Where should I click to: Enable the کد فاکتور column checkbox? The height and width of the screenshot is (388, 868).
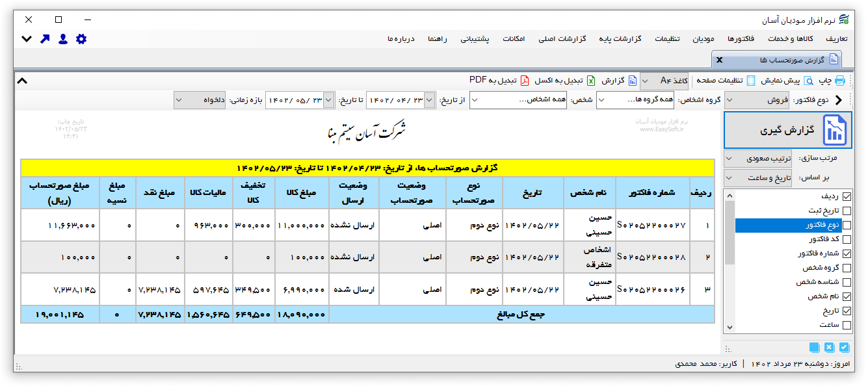[847, 239]
